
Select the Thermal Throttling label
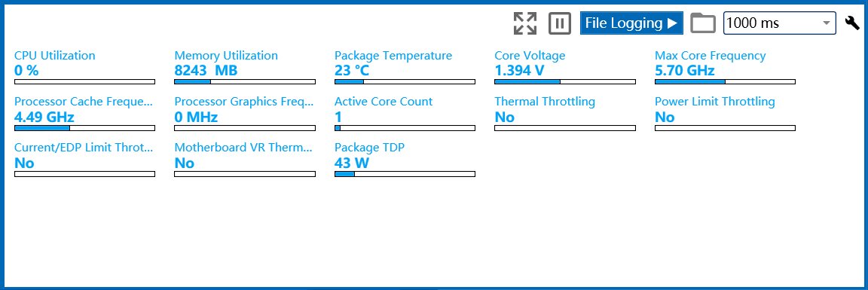point(545,102)
